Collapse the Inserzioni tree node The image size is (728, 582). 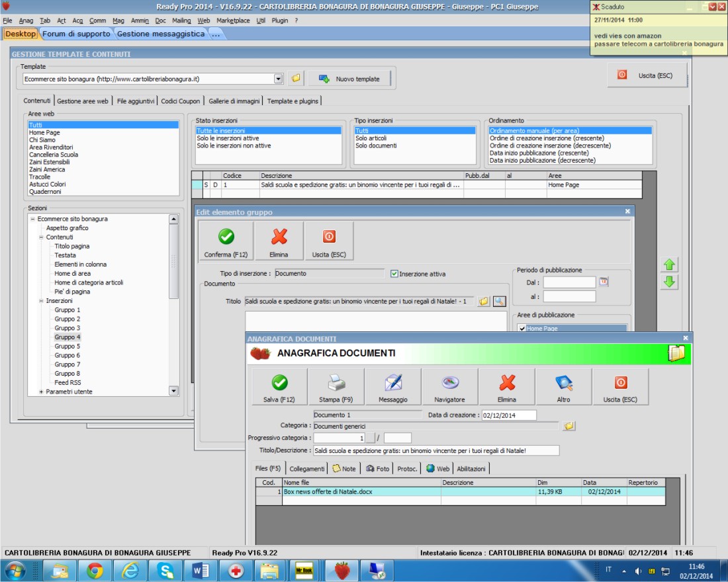(41, 301)
